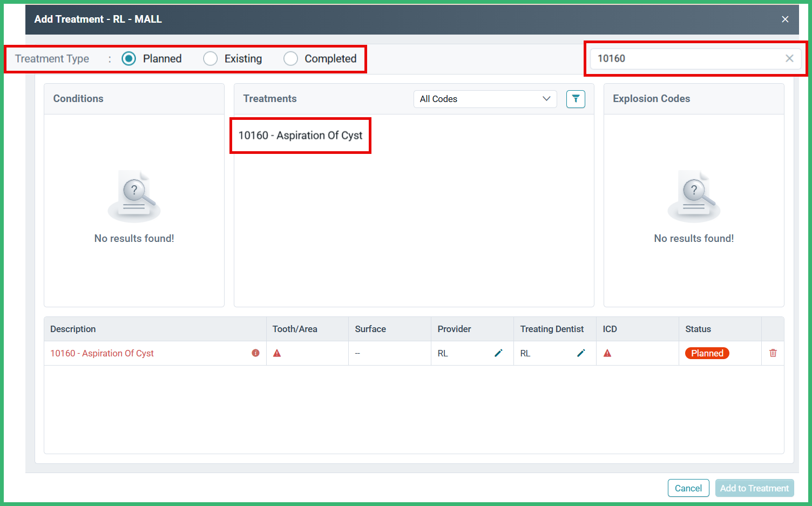Viewport: 812px width, 506px height.
Task: Switch to the Explosion Codes panel
Action: tap(651, 98)
